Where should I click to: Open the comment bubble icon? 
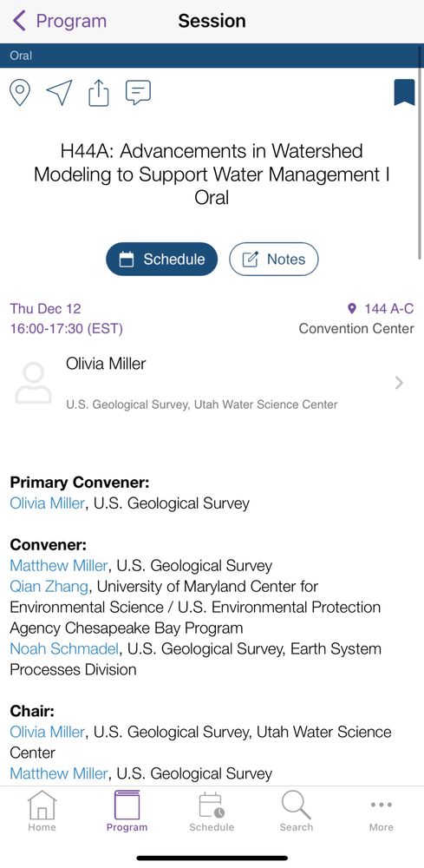click(x=138, y=93)
